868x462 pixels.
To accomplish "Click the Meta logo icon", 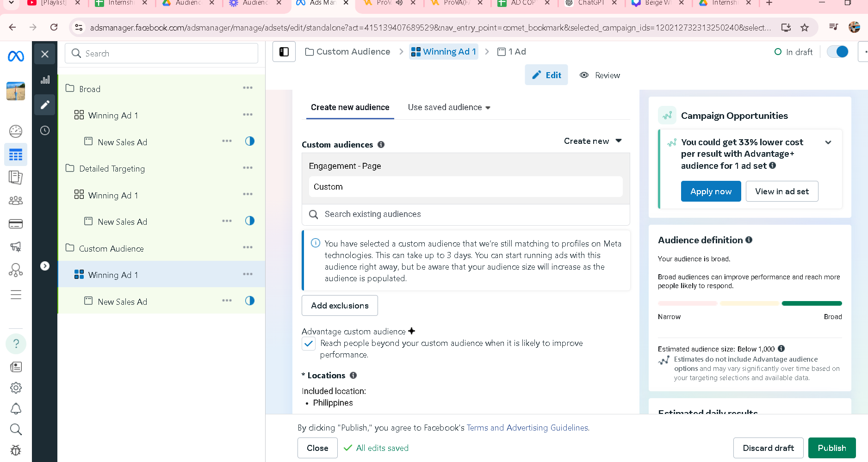I will 16,56.
